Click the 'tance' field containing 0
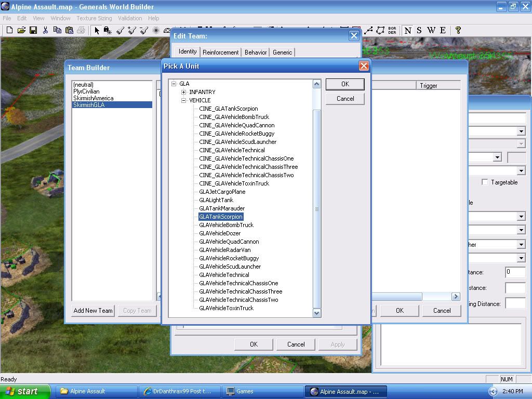Screen dimensions: 532x399 [x=515, y=272]
